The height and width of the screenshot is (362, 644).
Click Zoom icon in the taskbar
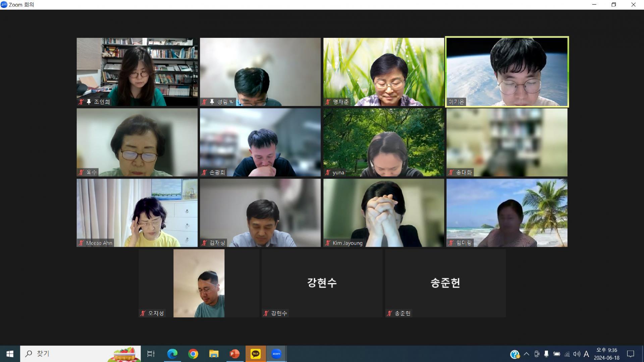pyautogui.click(x=276, y=354)
